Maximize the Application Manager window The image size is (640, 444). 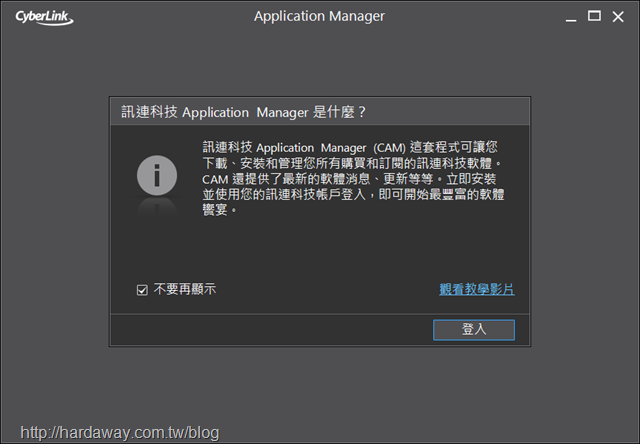click(594, 16)
